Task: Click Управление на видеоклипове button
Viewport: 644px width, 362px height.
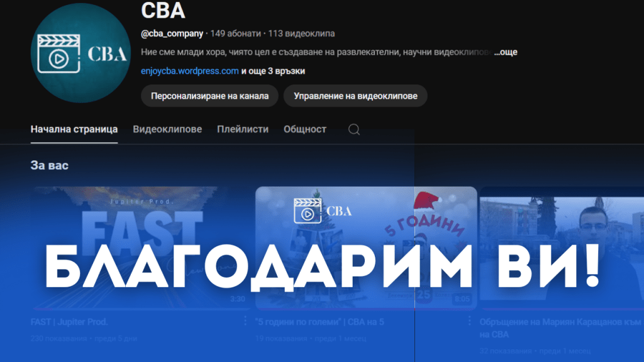Action: pos(355,96)
